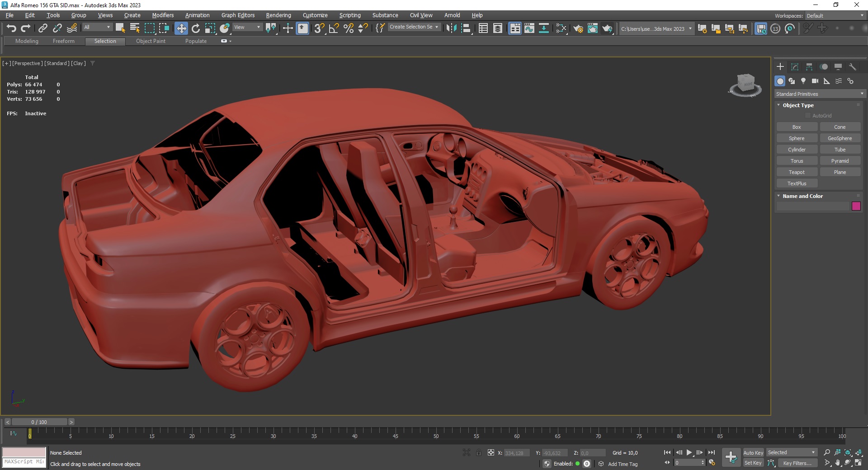Toggle the Selection Lock padlock
This screenshot has width=868, height=470.
coord(478,452)
